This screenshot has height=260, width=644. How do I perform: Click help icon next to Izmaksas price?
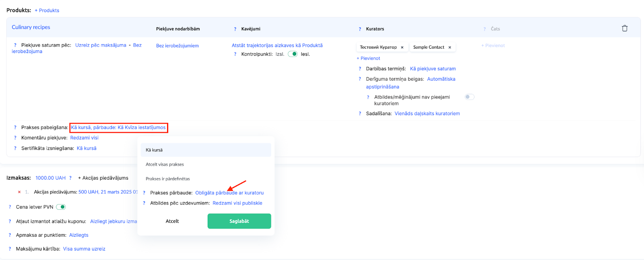[x=70, y=178]
